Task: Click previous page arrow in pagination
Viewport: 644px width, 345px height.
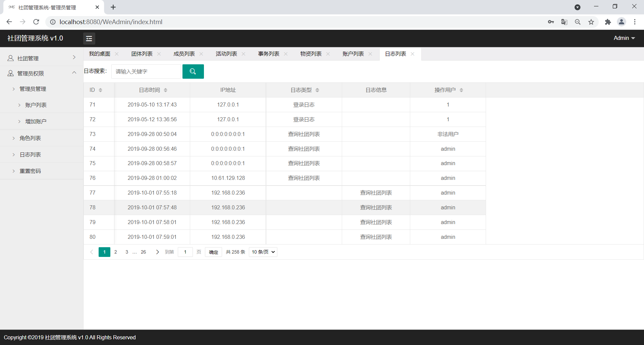Action: click(x=92, y=252)
